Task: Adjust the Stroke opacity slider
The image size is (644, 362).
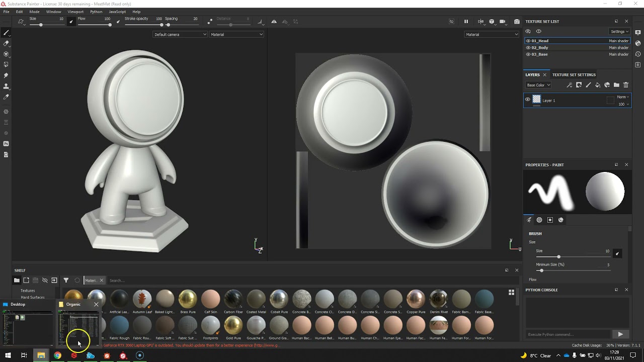Action: [x=143, y=24]
